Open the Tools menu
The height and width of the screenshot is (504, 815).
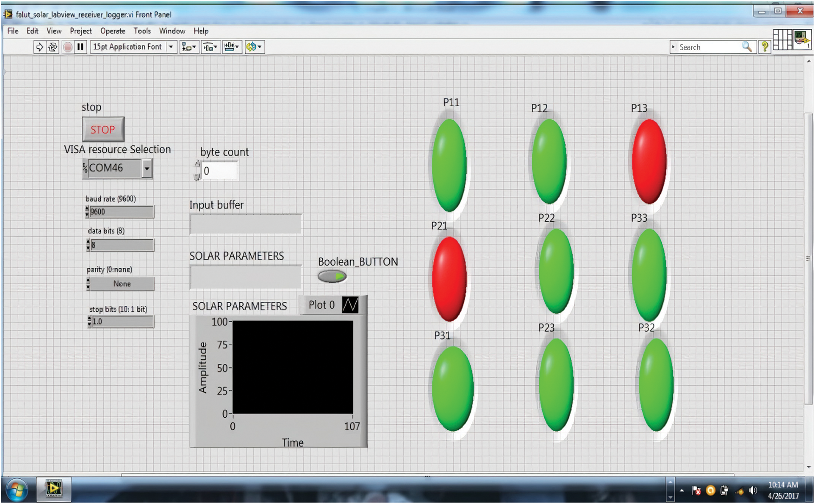tap(142, 31)
